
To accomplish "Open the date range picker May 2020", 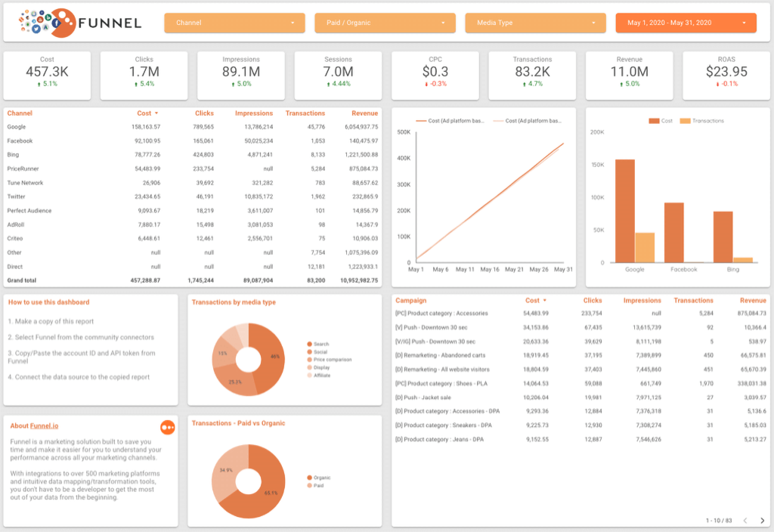I will pos(686,23).
